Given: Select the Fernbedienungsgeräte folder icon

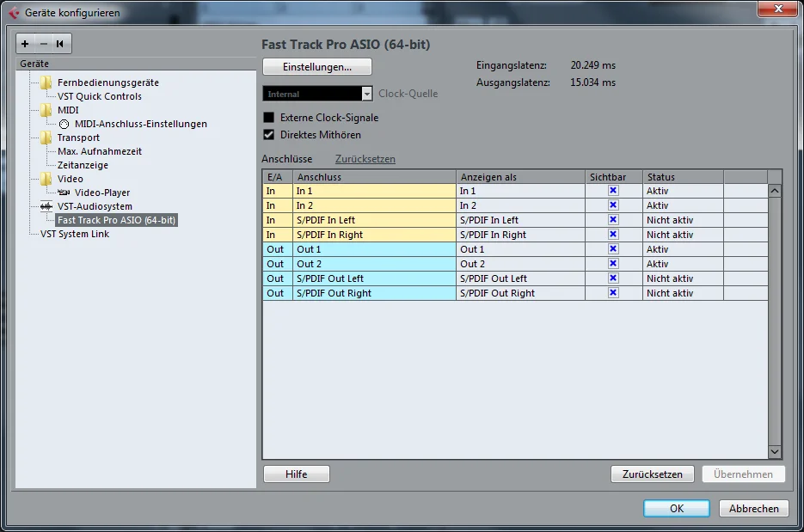Looking at the screenshot, I should (46, 82).
